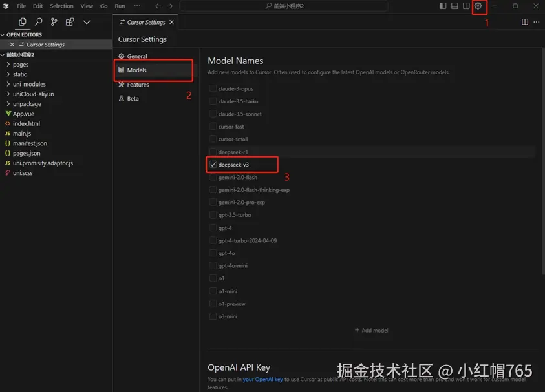
Task: Open Beta settings section
Action: pyautogui.click(x=133, y=99)
